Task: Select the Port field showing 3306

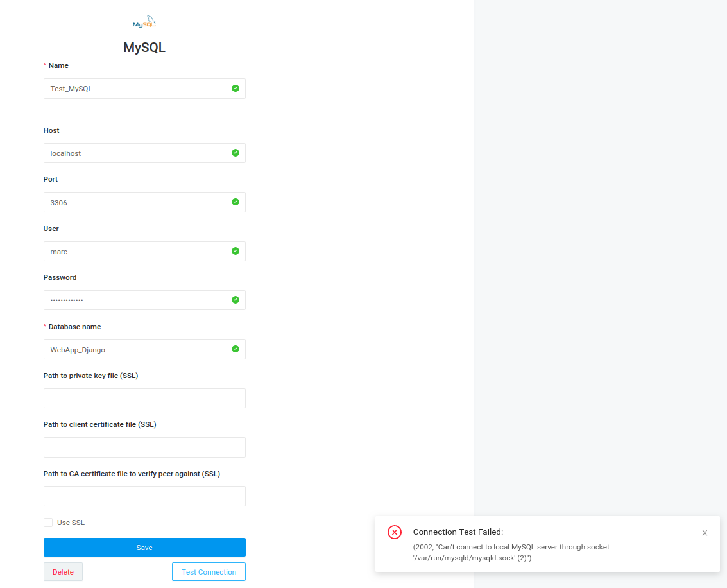Action: coord(144,202)
